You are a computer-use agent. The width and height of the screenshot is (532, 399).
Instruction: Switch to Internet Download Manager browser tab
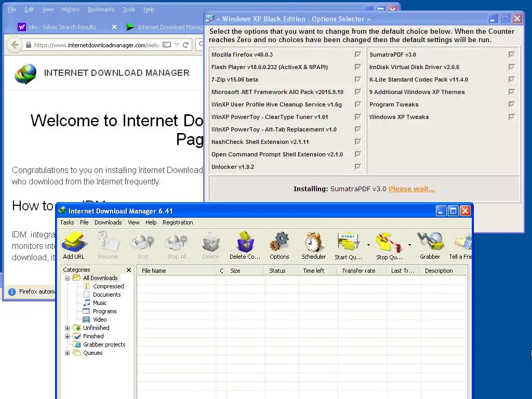pyautogui.click(x=165, y=27)
